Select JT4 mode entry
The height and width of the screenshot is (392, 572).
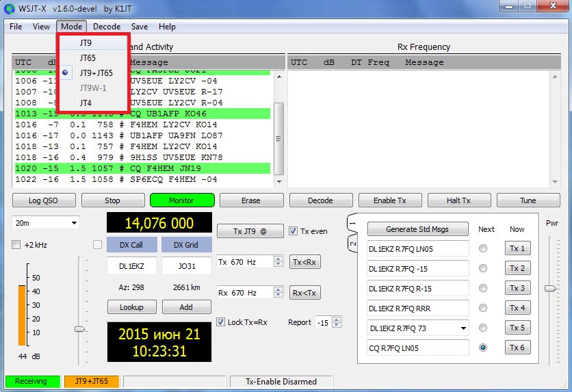pyautogui.click(x=86, y=103)
